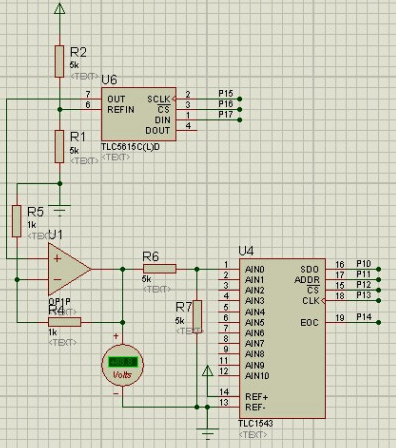The image size is (396, 448).
Task: Click the Volts voltmeter instrument
Action: pos(122,365)
